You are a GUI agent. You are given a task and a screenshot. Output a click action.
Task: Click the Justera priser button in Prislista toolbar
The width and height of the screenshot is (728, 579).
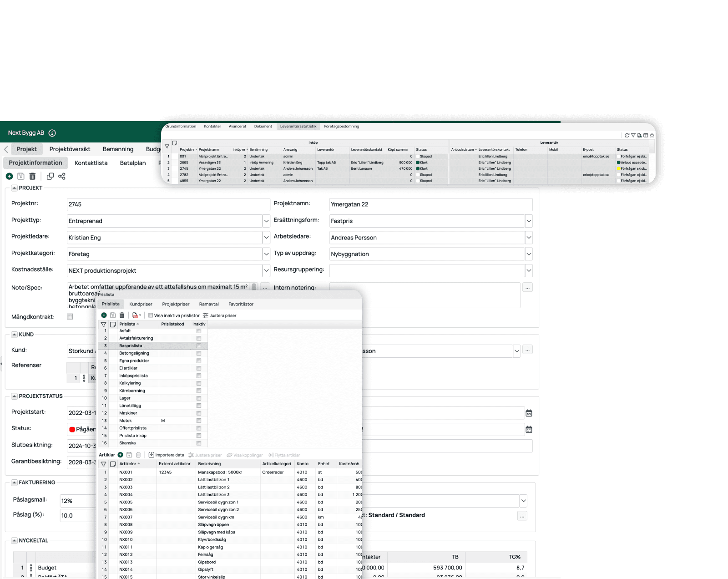coord(220,315)
